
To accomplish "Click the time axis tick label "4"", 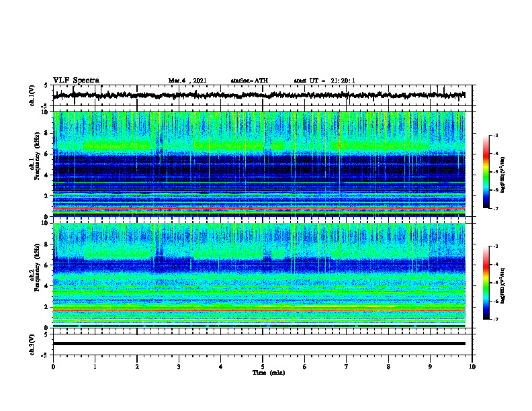I will pos(220,367).
